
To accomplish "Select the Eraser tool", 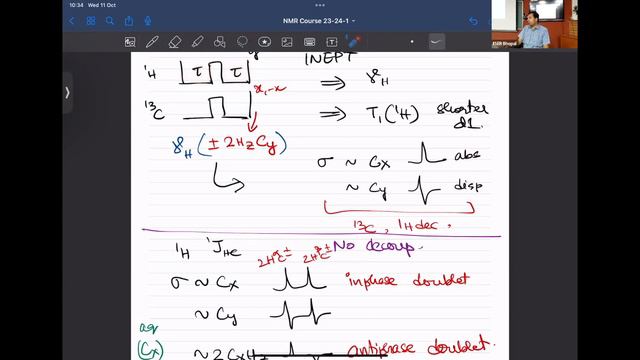I will click(x=175, y=42).
